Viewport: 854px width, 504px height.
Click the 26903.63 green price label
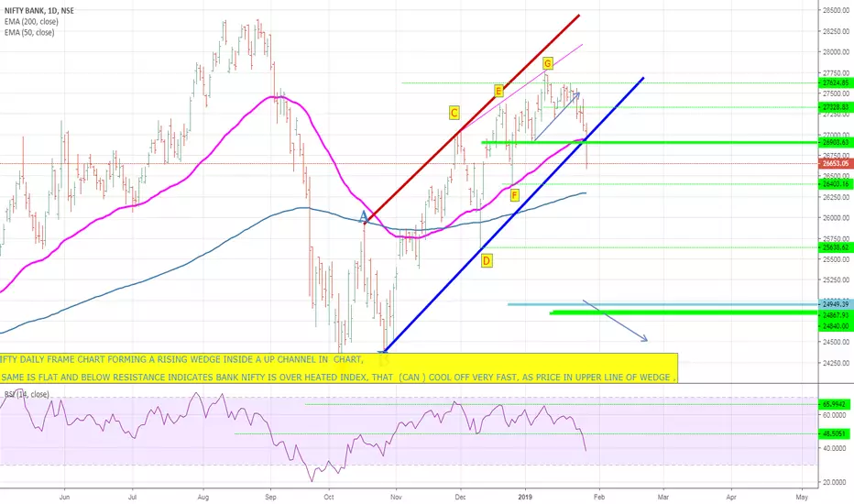click(x=836, y=142)
